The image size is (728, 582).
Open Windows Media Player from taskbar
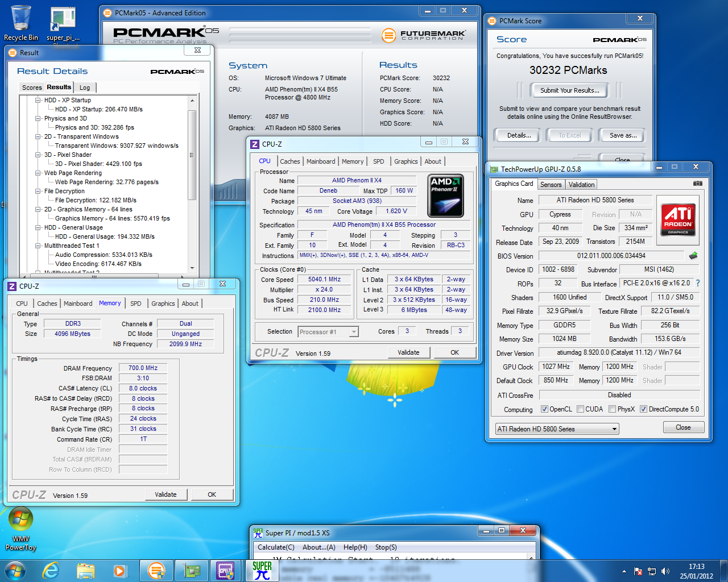[x=119, y=571]
